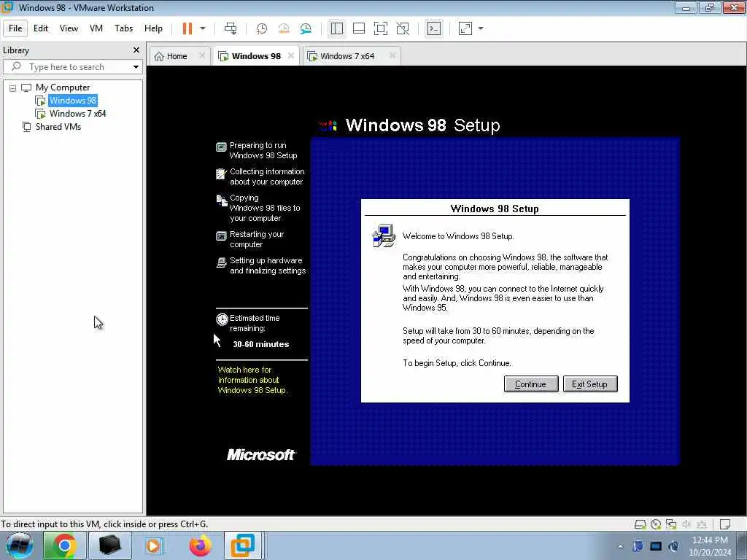This screenshot has height=560, width=747.
Task: Click Exit Setup in the setup dialog
Action: point(589,384)
